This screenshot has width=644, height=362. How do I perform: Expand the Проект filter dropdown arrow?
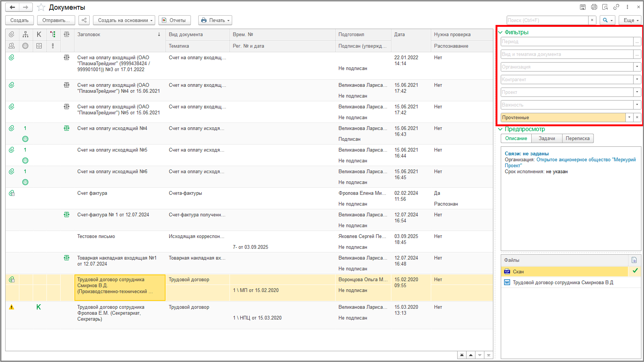(637, 92)
